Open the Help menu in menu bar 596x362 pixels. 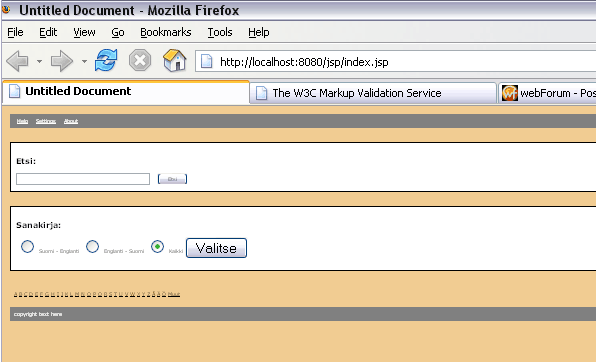[x=258, y=32]
